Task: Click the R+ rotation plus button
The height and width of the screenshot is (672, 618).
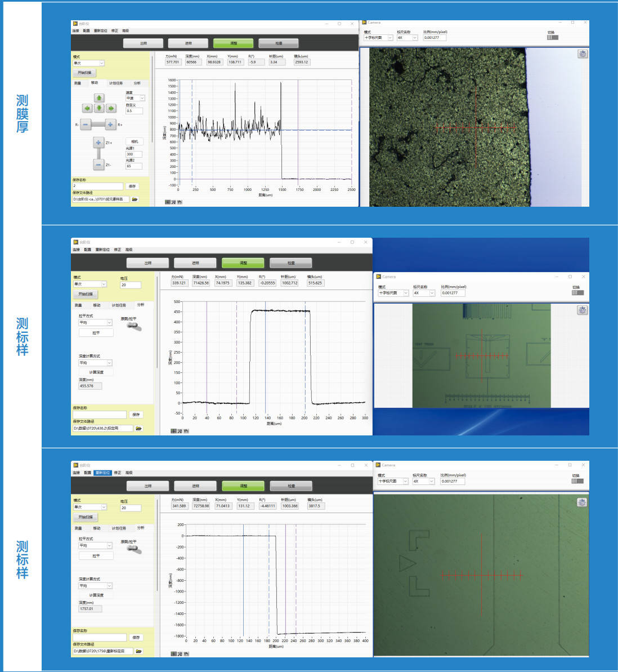Action: (x=111, y=124)
